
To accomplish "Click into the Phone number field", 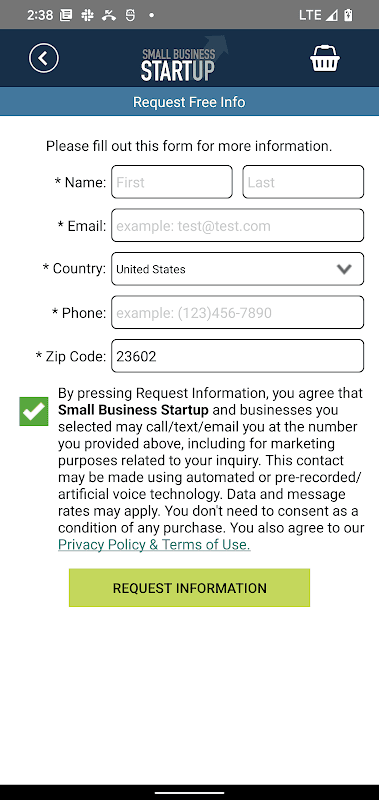I will pyautogui.click(x=238, y=312).
